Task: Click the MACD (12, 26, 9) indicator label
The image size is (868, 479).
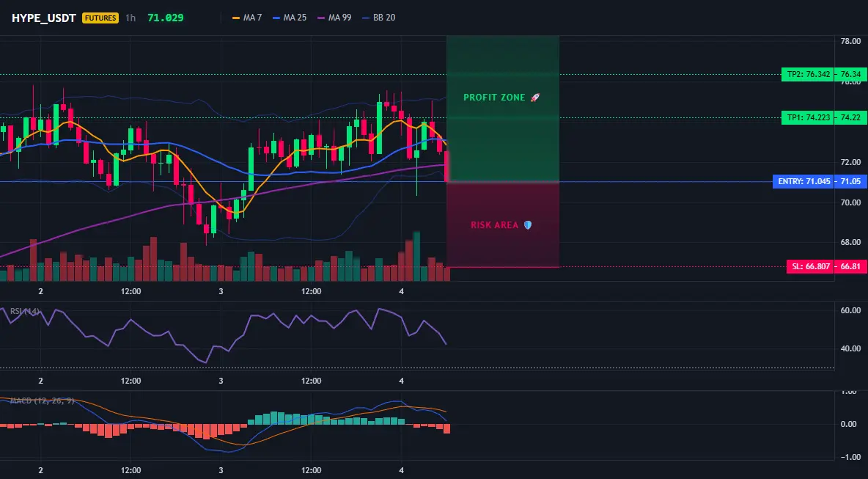Action: 42,401
